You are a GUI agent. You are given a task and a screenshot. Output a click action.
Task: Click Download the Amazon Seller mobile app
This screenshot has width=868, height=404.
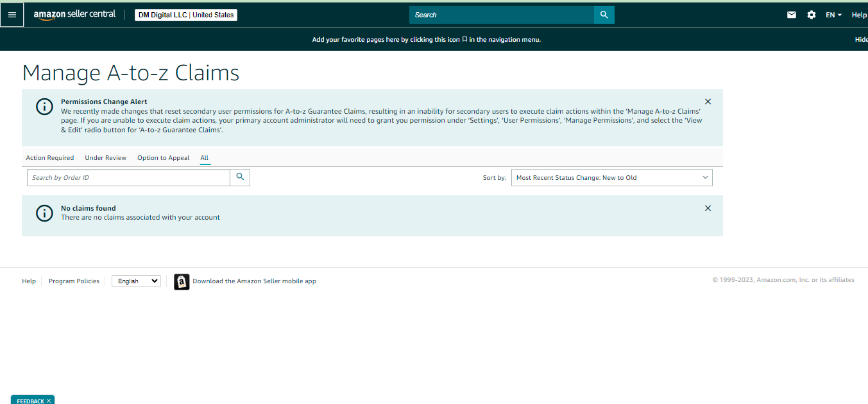[x=254, y=281]
